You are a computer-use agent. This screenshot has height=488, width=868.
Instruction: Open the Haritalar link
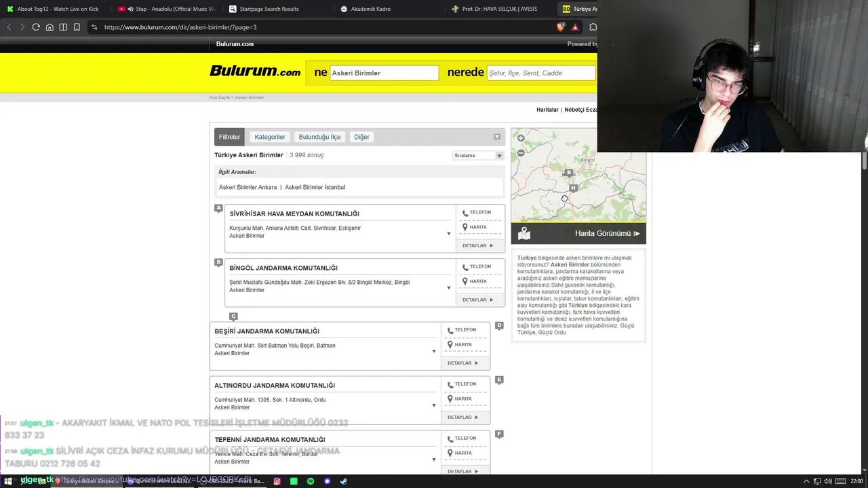547,110
